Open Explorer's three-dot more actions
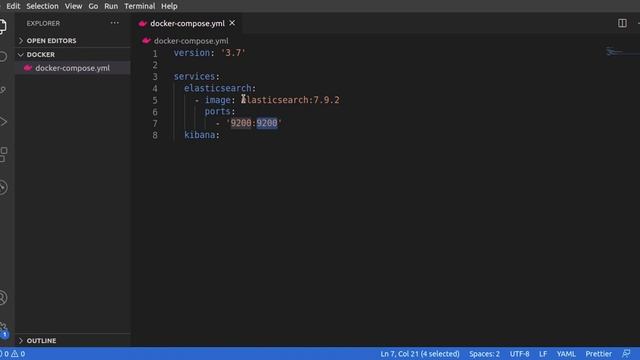Viewport: 640px width, 360px height. click(115, 23)
